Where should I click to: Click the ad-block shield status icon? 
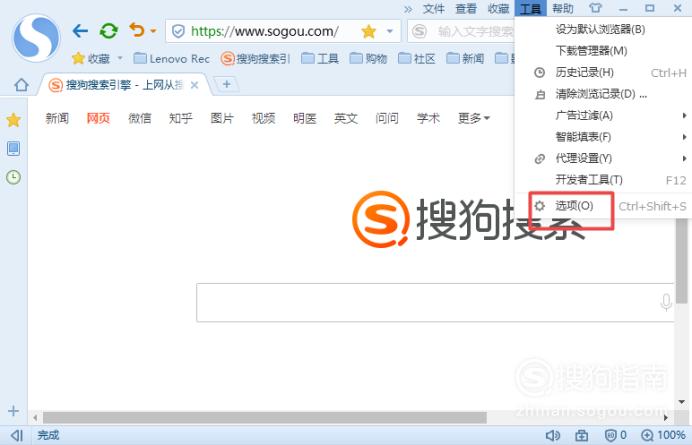(x=615, y=436)
